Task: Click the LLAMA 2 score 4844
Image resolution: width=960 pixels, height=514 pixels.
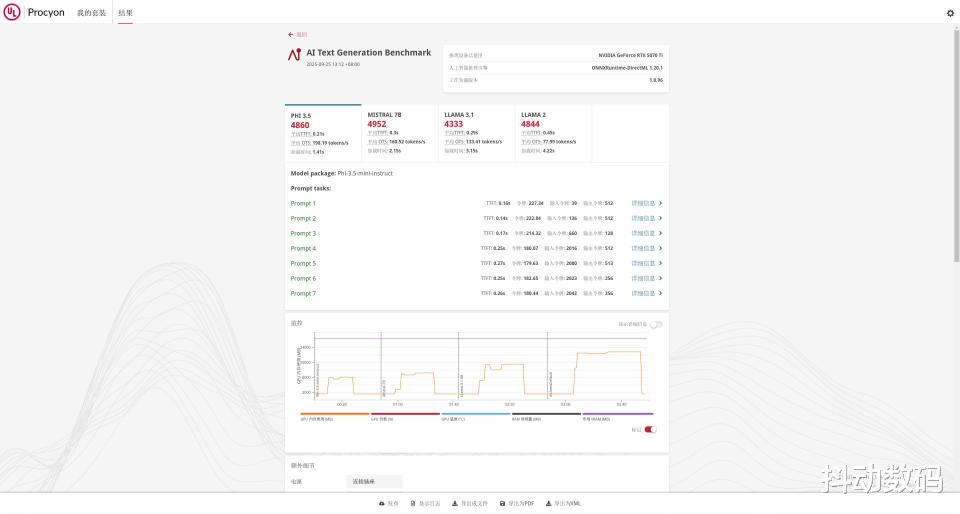Action: coord(530,124)
